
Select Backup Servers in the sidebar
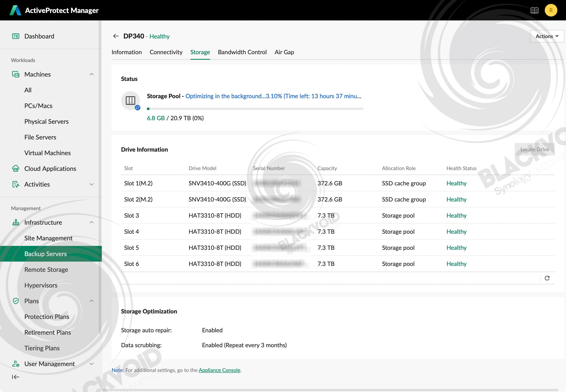(x=51, y=254)
